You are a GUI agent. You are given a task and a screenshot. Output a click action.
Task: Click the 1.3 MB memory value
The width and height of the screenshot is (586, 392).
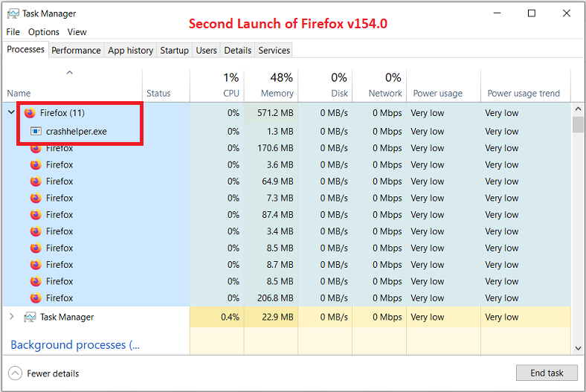(x=280, y=132)
